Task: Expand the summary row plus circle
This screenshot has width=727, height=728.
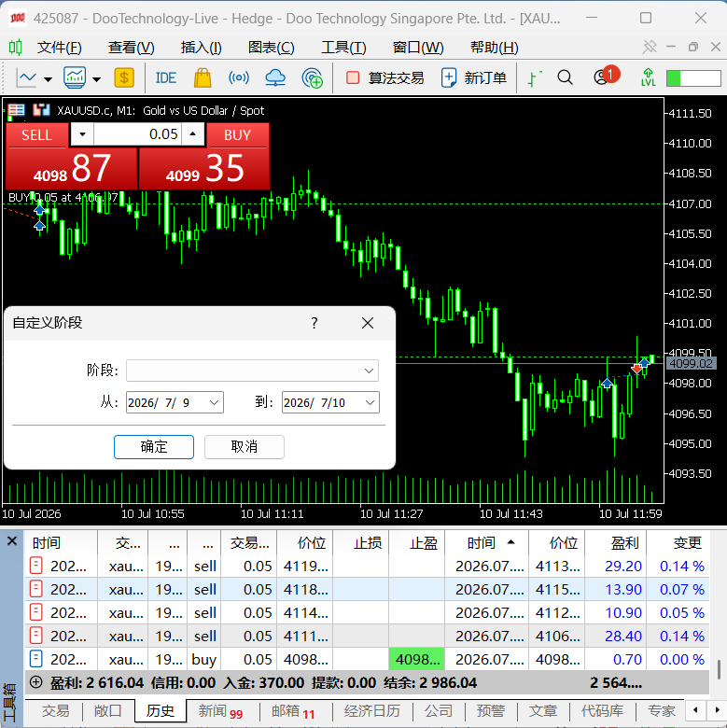Action: point(35,682)
